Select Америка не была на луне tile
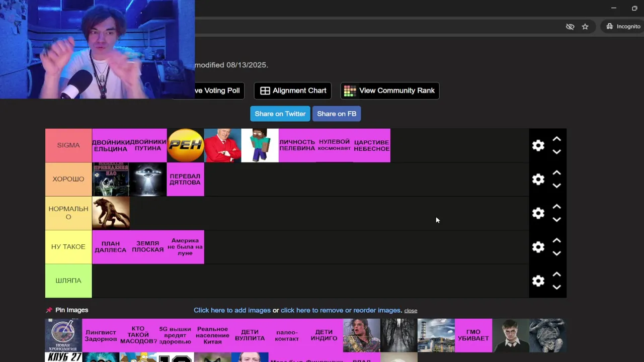The image size is (644, 362). [x=185, y=247]
